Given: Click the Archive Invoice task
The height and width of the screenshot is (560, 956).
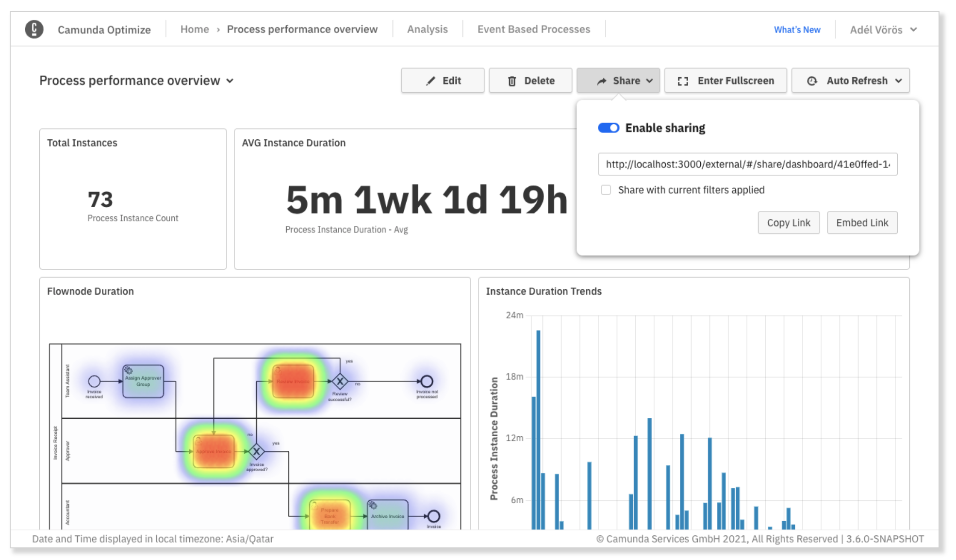Looking at the screenshot, I should [388, 515].
